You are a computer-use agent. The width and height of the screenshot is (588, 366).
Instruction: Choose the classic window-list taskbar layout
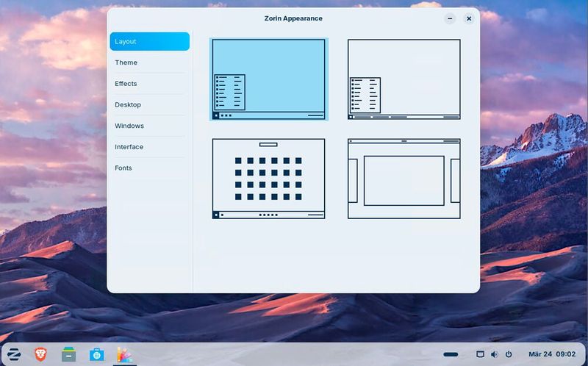(x=404, y=79)
